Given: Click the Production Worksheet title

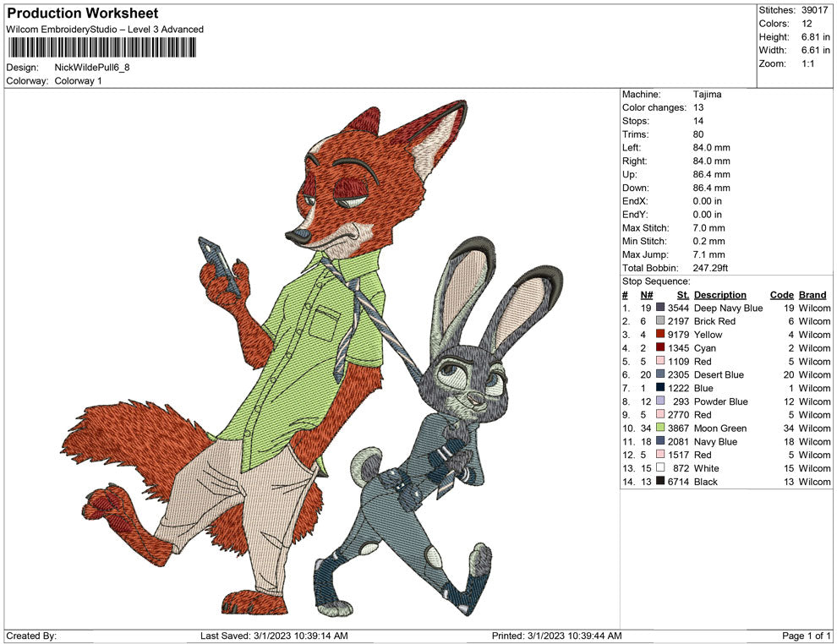Looking at the screenshot, I should coord(81,13).
